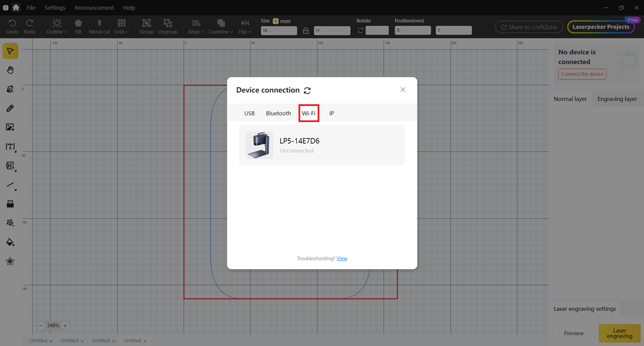Focus the Rotate angle field

point(377,31)
